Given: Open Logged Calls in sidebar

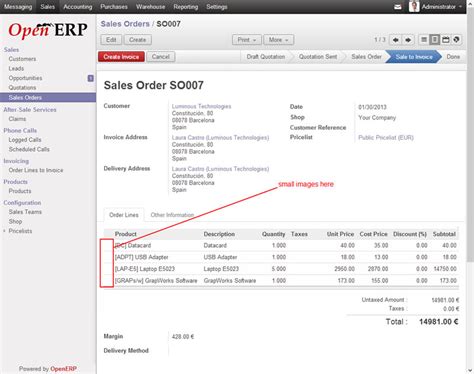Looking at the screenshot, I should click(25, 140).
